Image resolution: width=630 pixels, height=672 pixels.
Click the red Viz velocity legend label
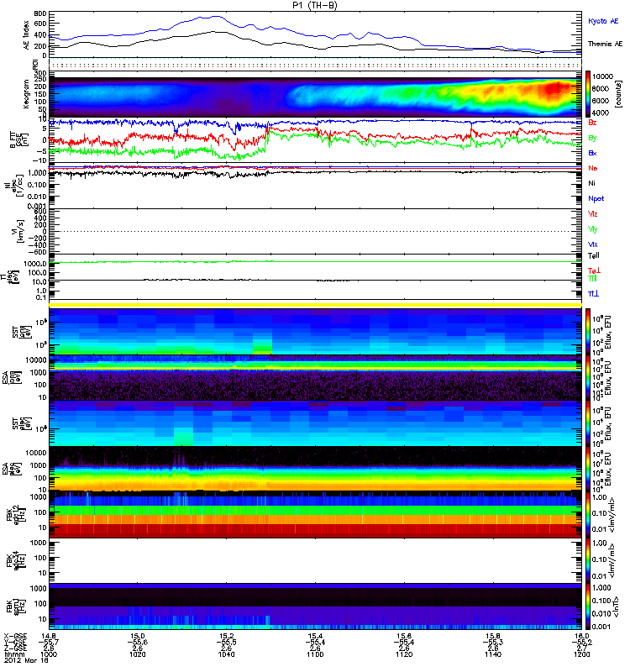pos(592,214)
